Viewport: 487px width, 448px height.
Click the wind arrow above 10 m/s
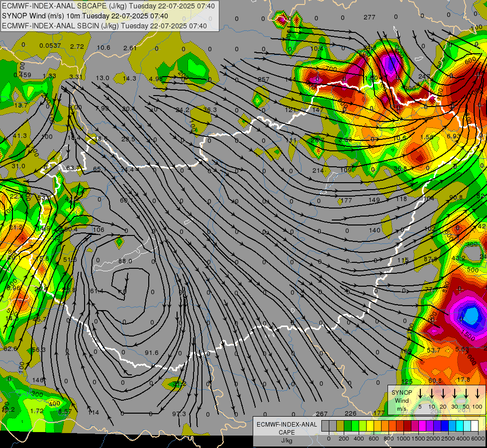point(432,393)
